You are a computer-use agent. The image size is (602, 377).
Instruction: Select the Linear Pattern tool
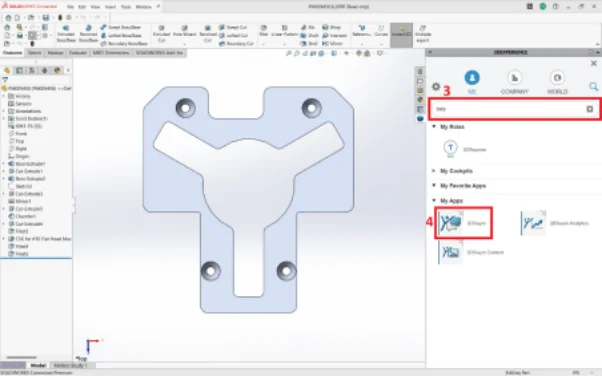[284, 31]
